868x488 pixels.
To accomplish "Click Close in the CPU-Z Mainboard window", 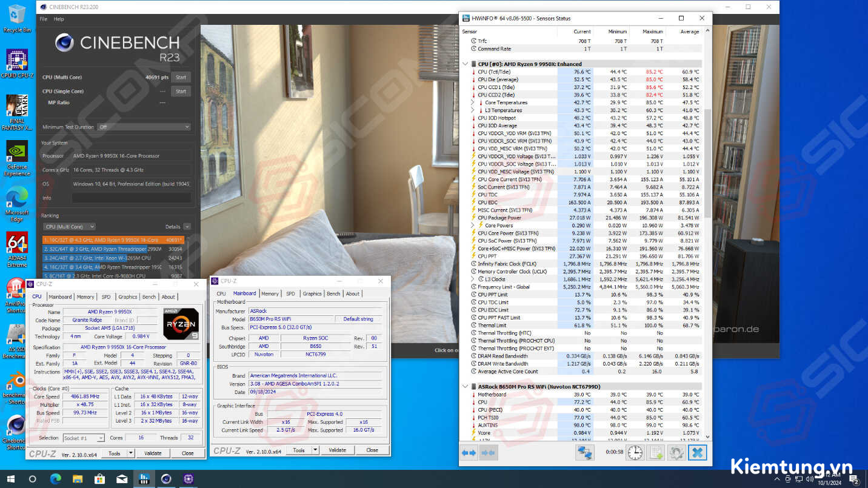I will pyautogui.click(x=372, y=450).
